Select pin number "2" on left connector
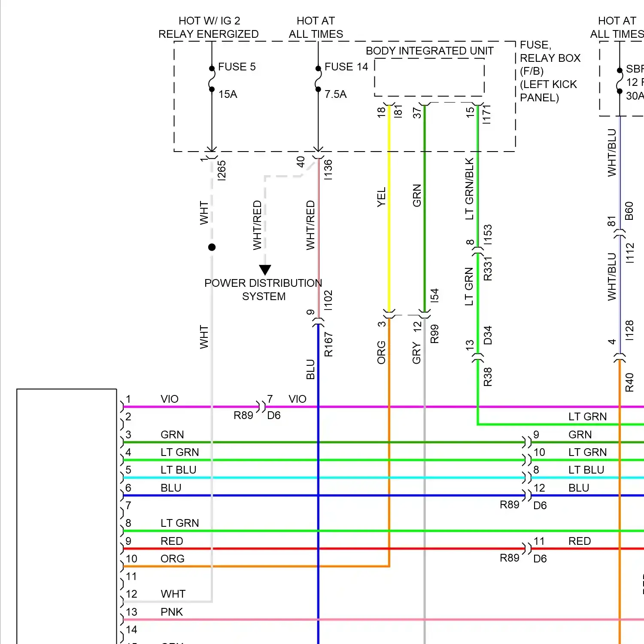 pyautogui.click(x=128, y=416)
